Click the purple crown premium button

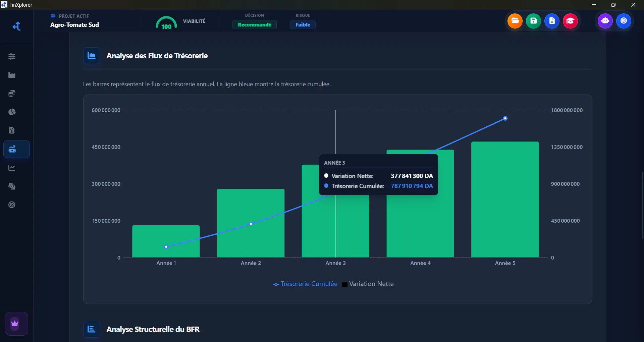pyautogui.click(x=16, y=324)
